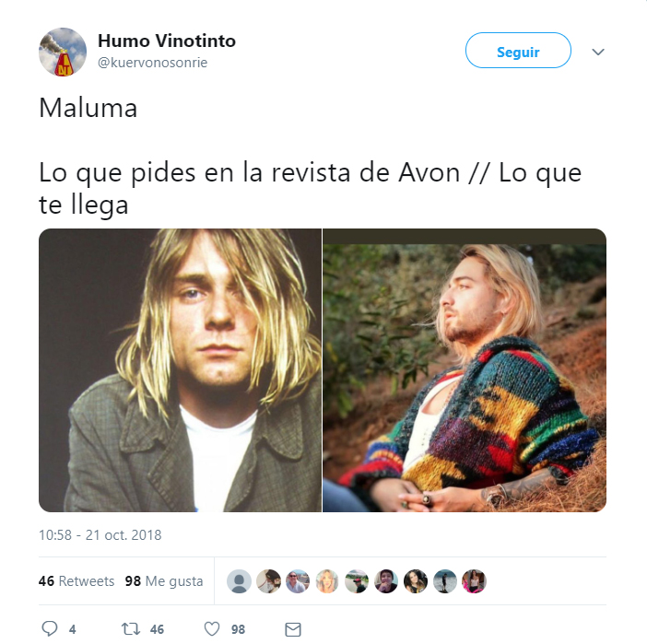Open the @kuervonosonrie handle link
The width and height of the screenshot is (647, 644).
coord(153,63)
